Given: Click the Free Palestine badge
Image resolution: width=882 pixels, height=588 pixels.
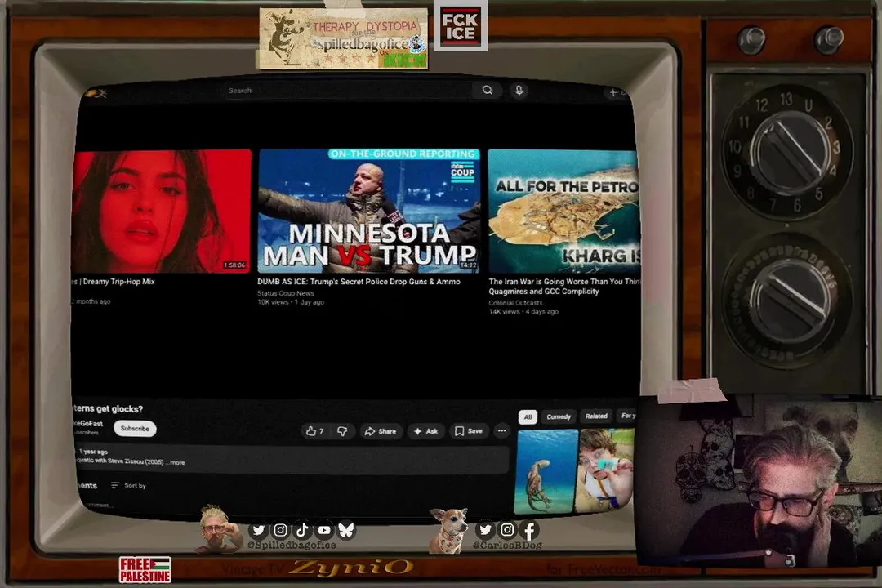Looking at the screenshot, I should tap(145, 569).
